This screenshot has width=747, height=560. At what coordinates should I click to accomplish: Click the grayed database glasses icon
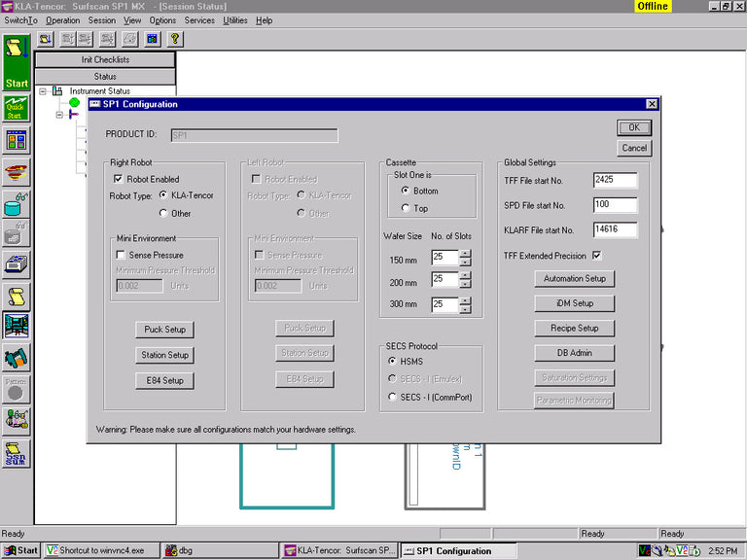point(17,233)
